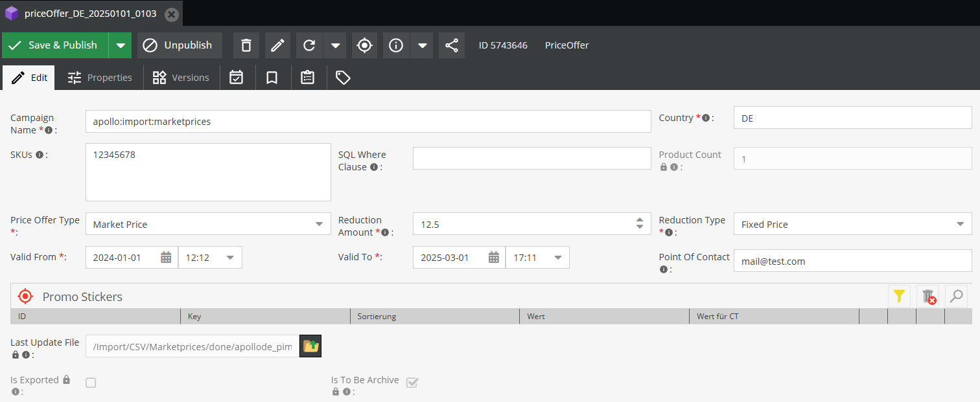Click the Last Update File folder icon
980x402 pixels.
(x=310, y=346)
